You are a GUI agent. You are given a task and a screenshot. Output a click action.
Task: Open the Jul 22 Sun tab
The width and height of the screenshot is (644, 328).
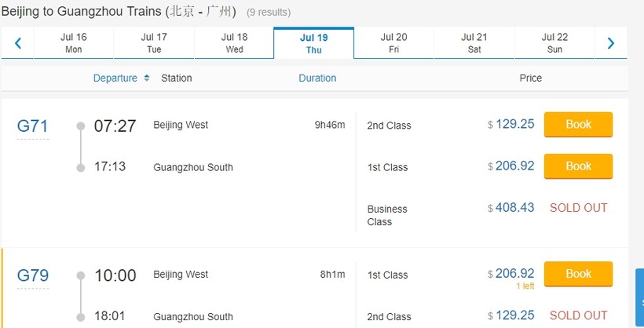click(554, 43)
